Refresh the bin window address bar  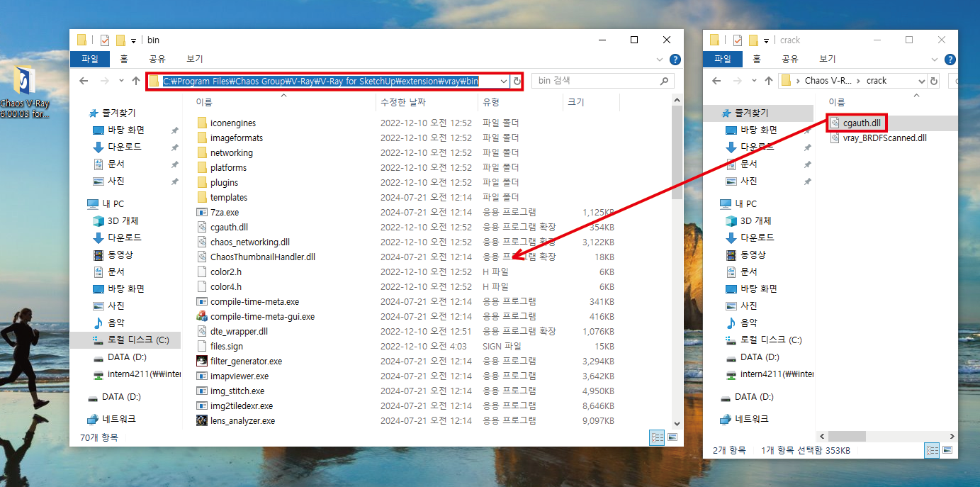[x=517, y=82]
